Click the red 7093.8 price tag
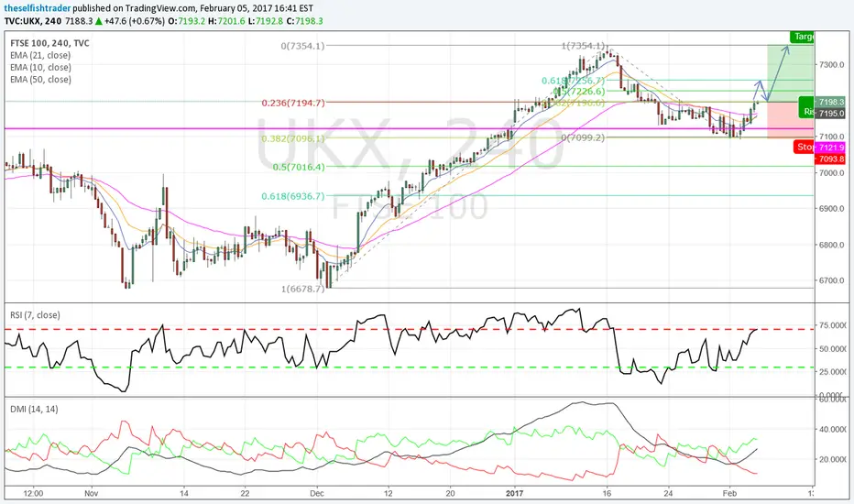This screenshot has width=854, height=504. 830,159
